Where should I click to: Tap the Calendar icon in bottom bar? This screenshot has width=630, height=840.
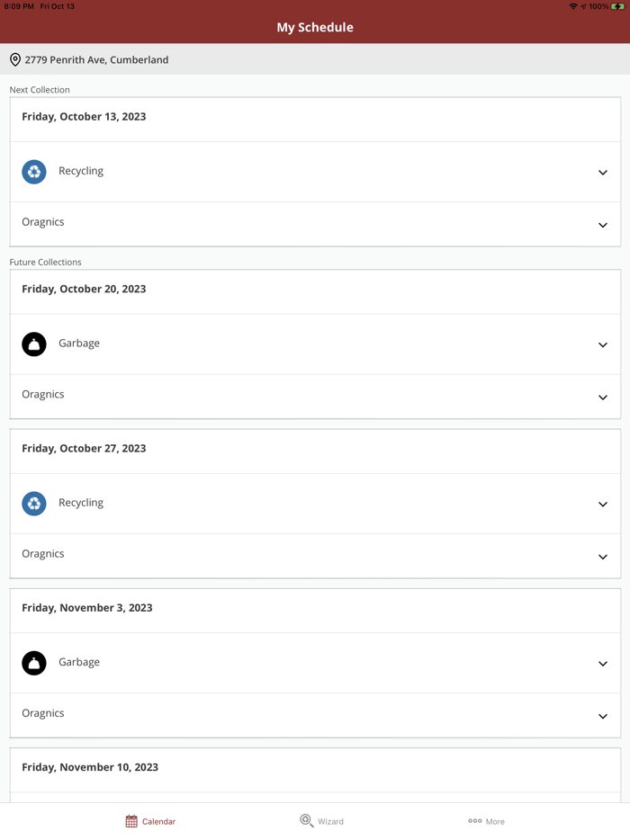point(131,821)
